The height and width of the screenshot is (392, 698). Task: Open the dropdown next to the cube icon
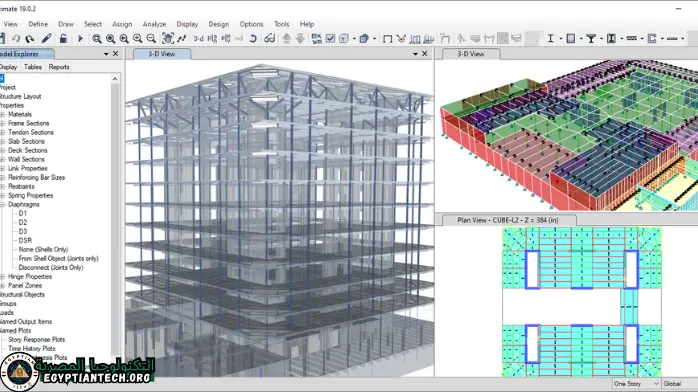point(374,39)
